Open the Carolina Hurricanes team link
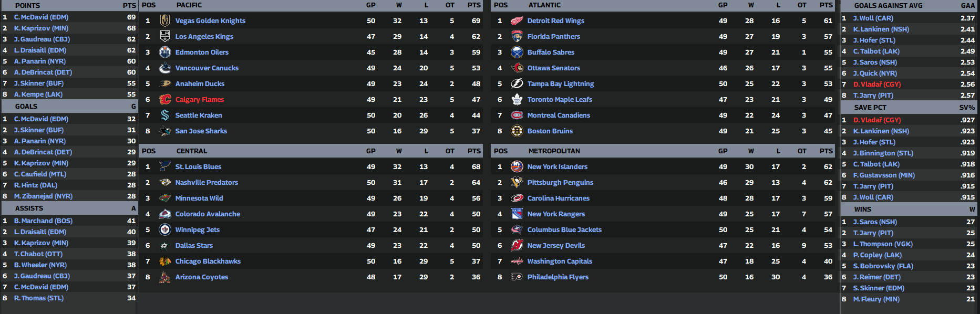The height and width of the screenshot is (314, 980). point(558,198)
